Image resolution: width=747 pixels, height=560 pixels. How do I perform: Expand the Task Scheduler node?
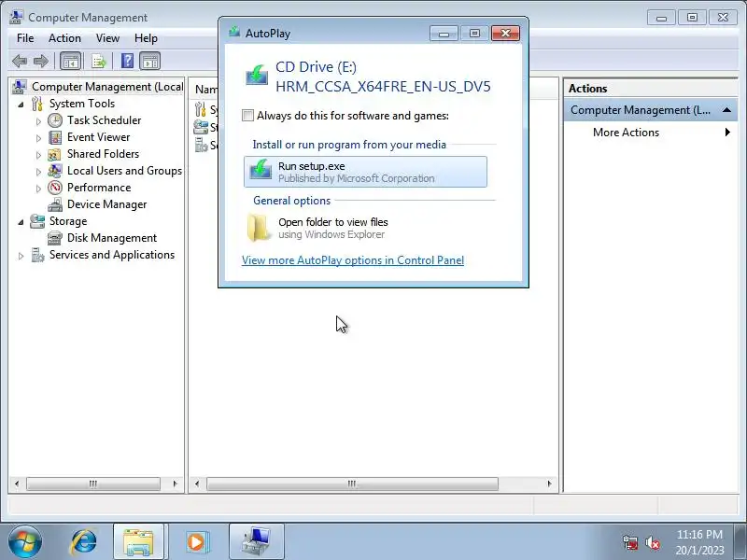[38, 121]
